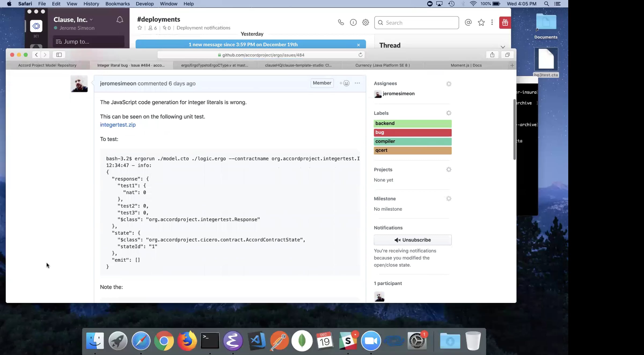Click the Slack mentions @ icon
Viewport: 644px width, 355px height.
468,23
